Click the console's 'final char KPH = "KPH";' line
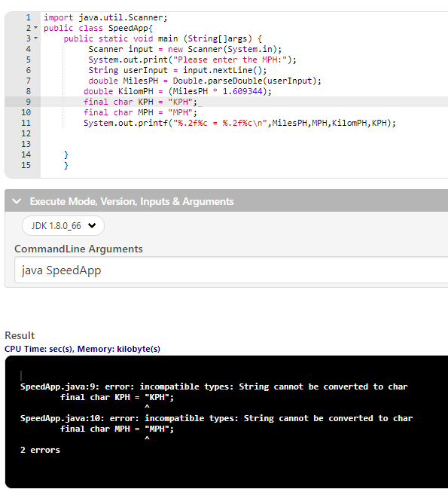Screen dimensions: 448x498 [117, 397]
